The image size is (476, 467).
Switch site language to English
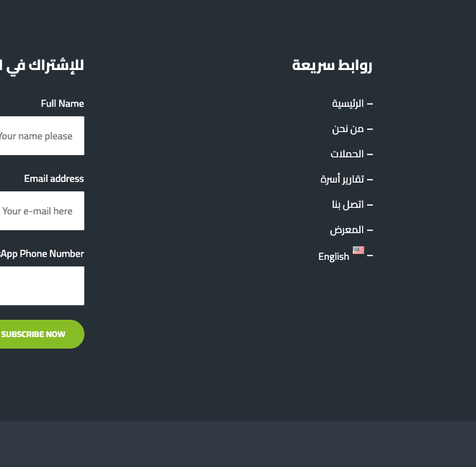click(334, 256)
